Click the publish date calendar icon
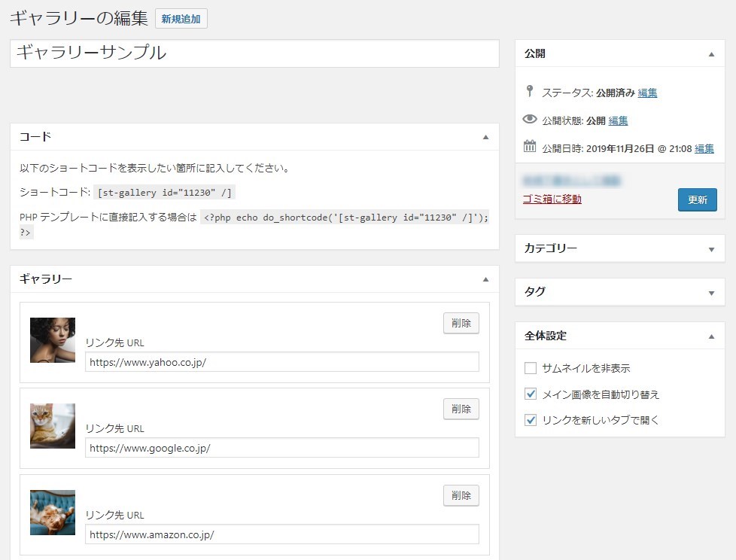 [530, 147]
